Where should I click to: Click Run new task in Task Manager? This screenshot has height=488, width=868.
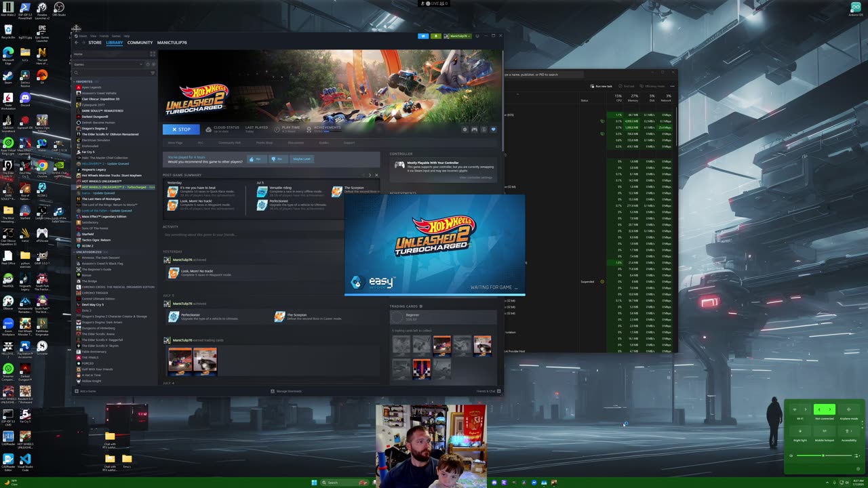(x=601, y=86)
